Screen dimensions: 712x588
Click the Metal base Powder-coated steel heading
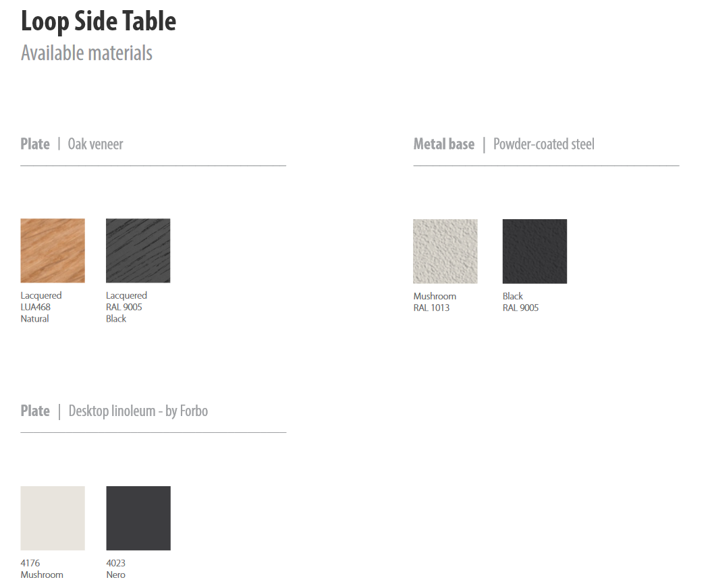click(503, 144)
